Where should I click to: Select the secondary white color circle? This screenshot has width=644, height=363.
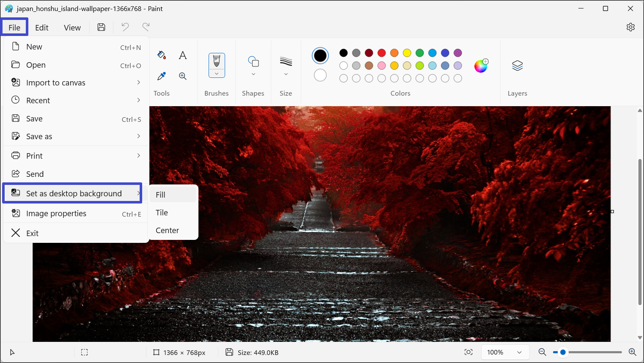[320, 75]
